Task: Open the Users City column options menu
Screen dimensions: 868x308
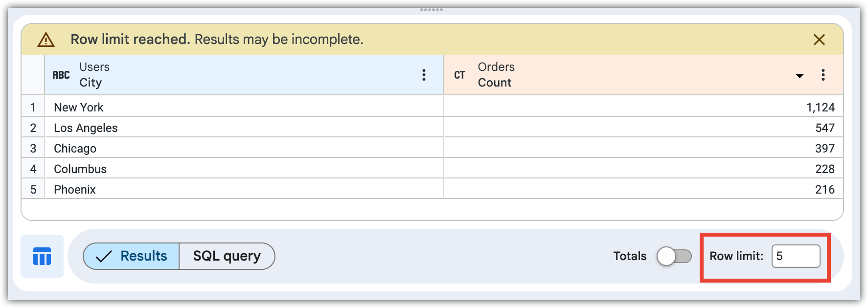Action: (x=424, y=75)
